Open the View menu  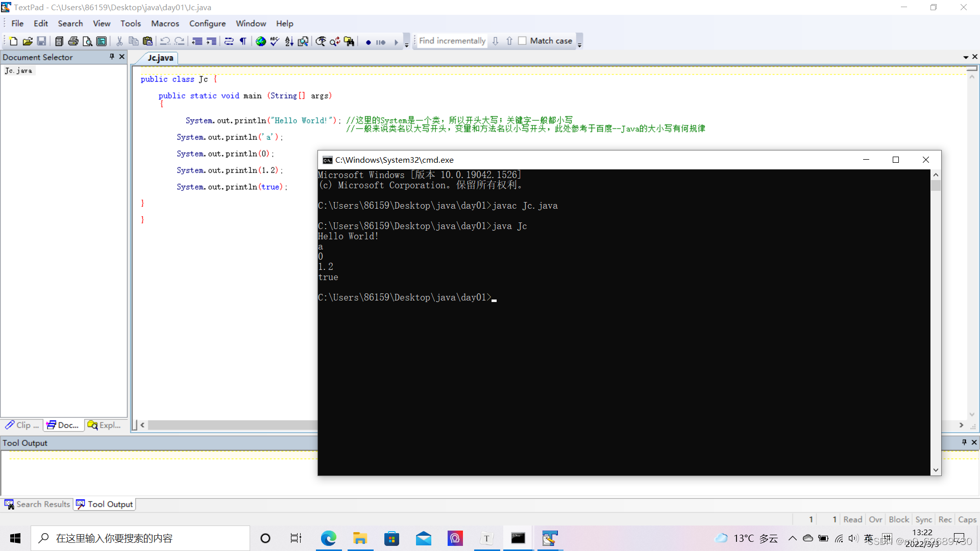tap(102, 23)
